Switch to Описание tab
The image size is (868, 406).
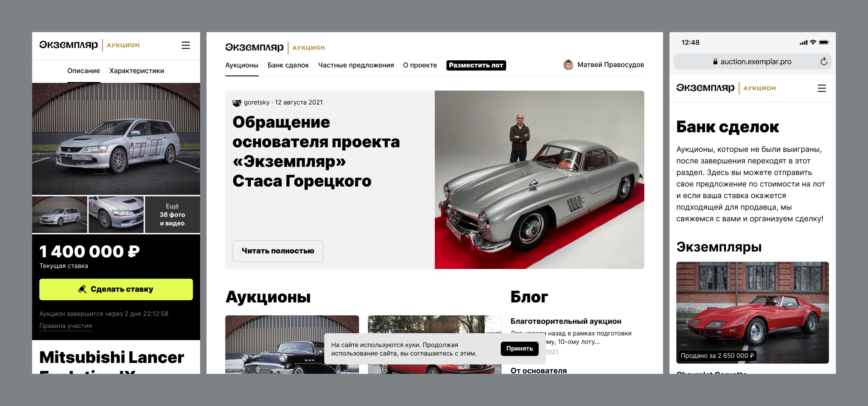click(84, 71)
